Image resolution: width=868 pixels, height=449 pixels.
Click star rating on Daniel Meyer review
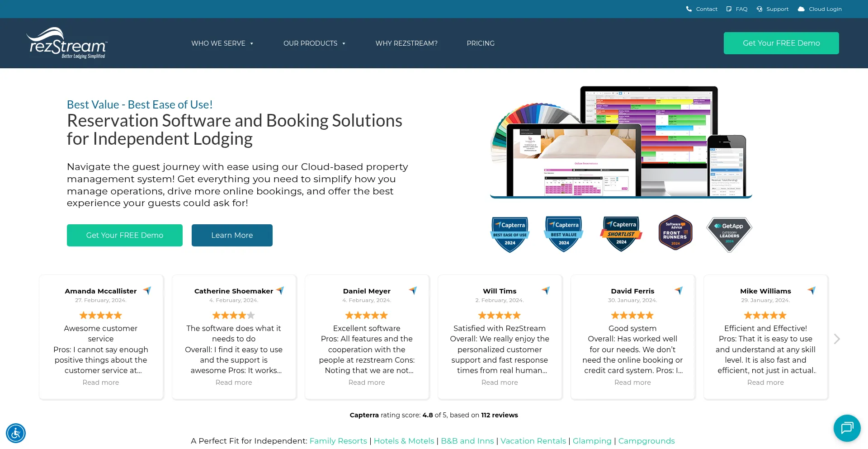(x=367, y=315)
